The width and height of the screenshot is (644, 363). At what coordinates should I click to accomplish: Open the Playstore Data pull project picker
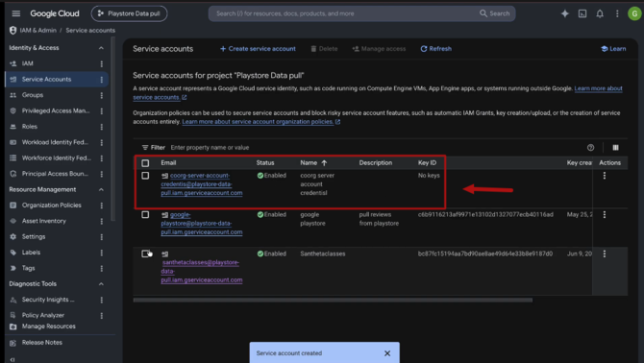click(129, 13)
